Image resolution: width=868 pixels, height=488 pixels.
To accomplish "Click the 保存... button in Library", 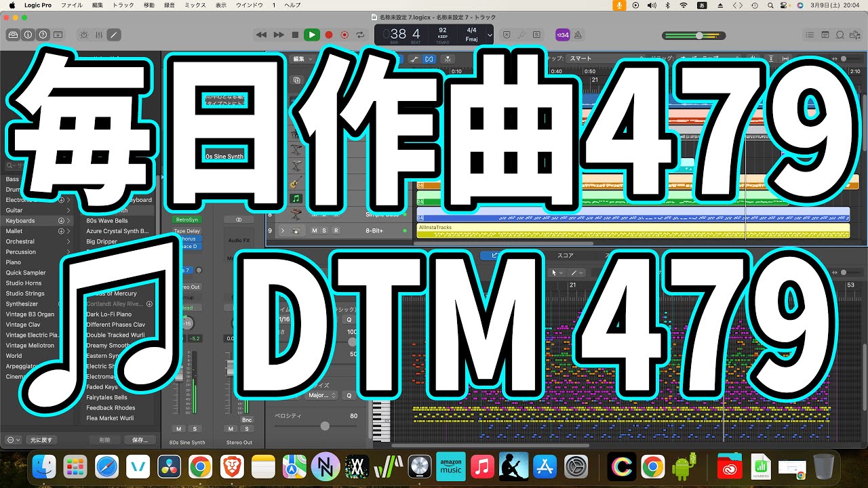I will pos(140,440).
